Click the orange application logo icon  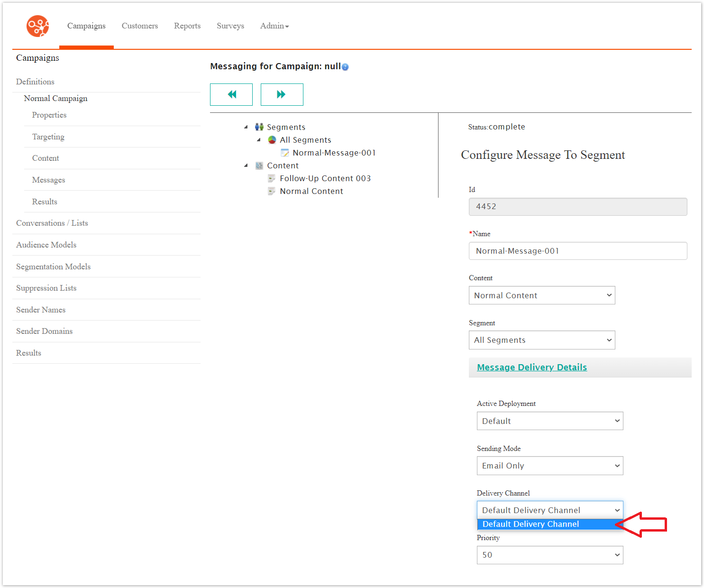pyautogui.click(x=37, y=26)
